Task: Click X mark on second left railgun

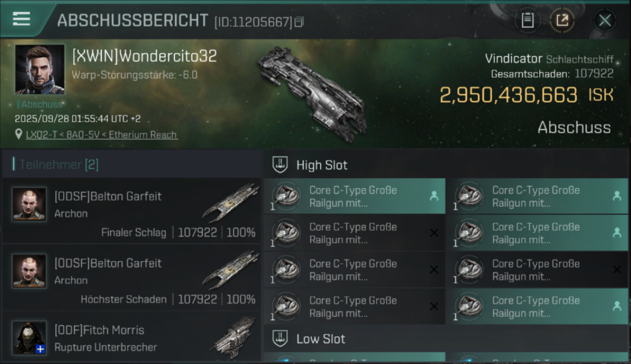Action: coord(434,233)
